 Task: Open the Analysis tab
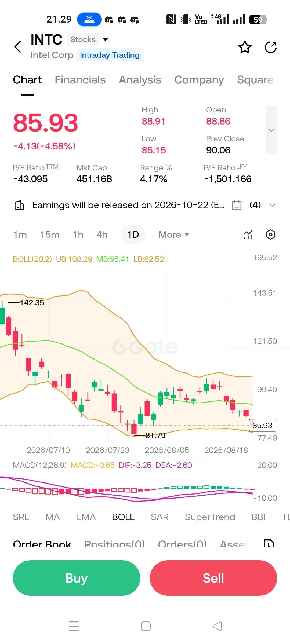pyautogui.click(x=140, y=80)
